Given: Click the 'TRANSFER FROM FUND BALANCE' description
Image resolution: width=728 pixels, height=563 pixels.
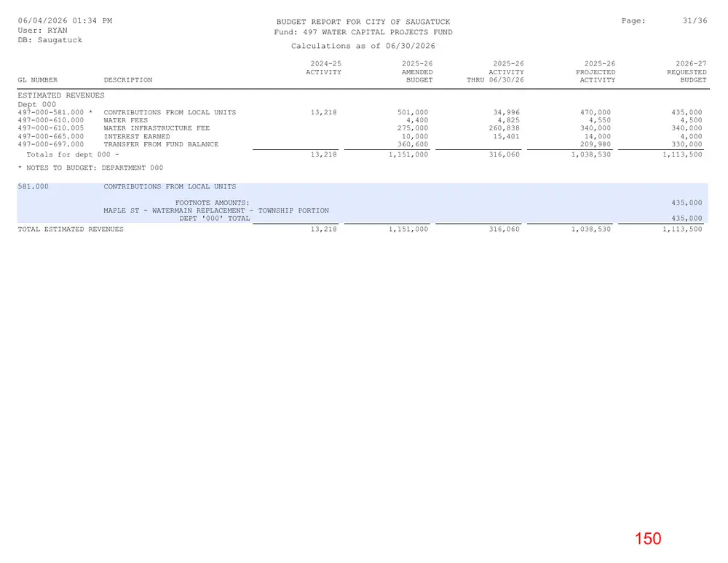Looking at the screenshot, I should click(x=161, y=144).
